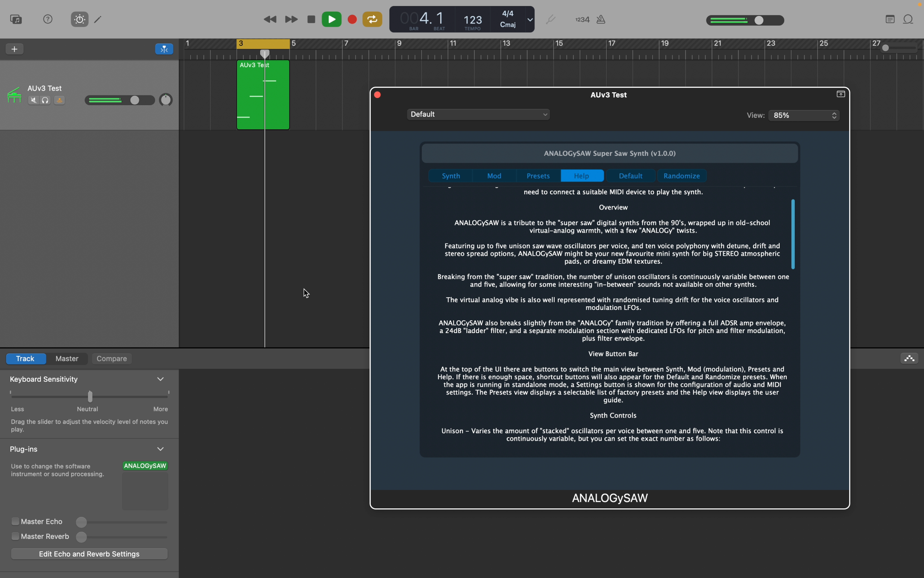Close the AUv3 Test plug-in window
Screen dimensions: 924x578
[377, 95]
